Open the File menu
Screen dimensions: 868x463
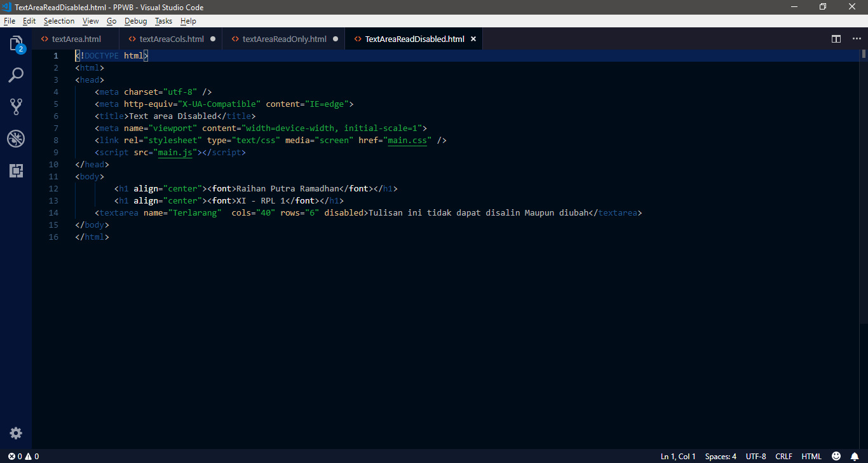click(10, 21)
